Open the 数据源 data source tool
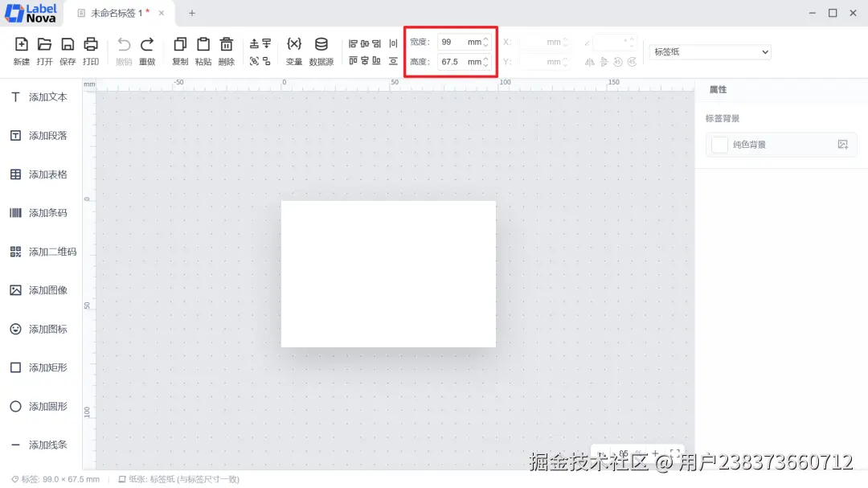Viewport: 868px width, 488px height. click(x=321, y=51)
